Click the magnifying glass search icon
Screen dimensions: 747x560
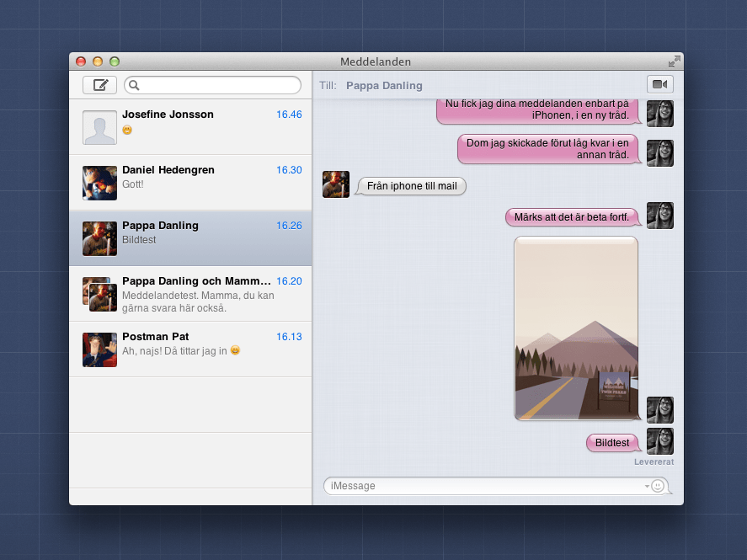click(136, 85)
